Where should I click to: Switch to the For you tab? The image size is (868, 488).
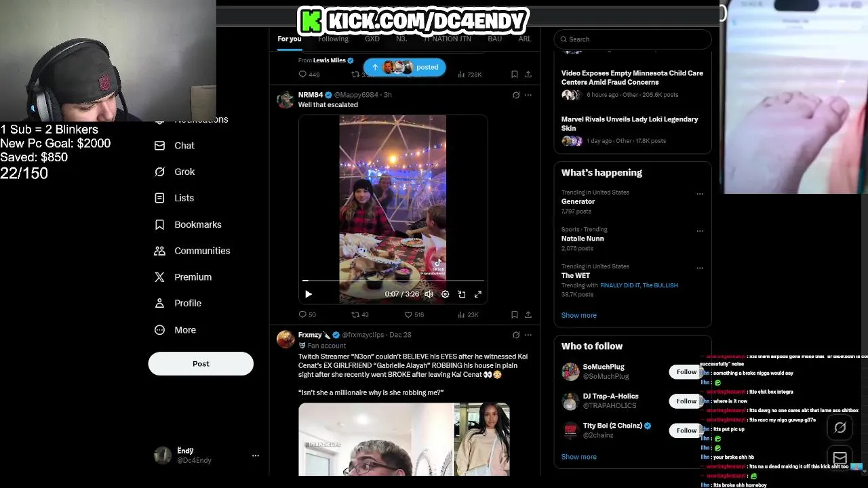pos(289,39)
